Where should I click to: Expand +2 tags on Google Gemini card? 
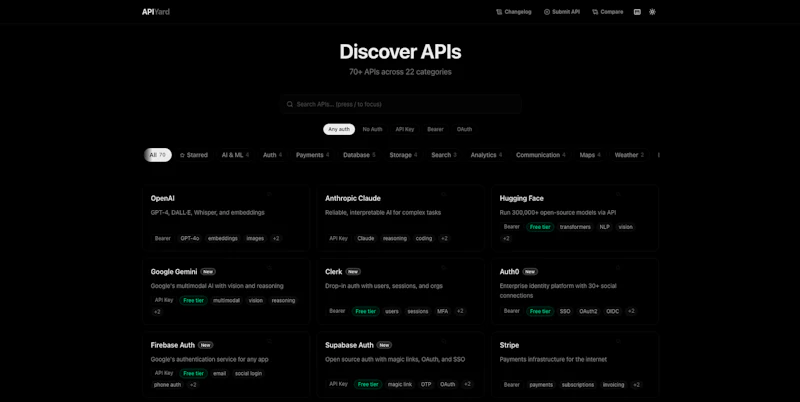point(157,312)
